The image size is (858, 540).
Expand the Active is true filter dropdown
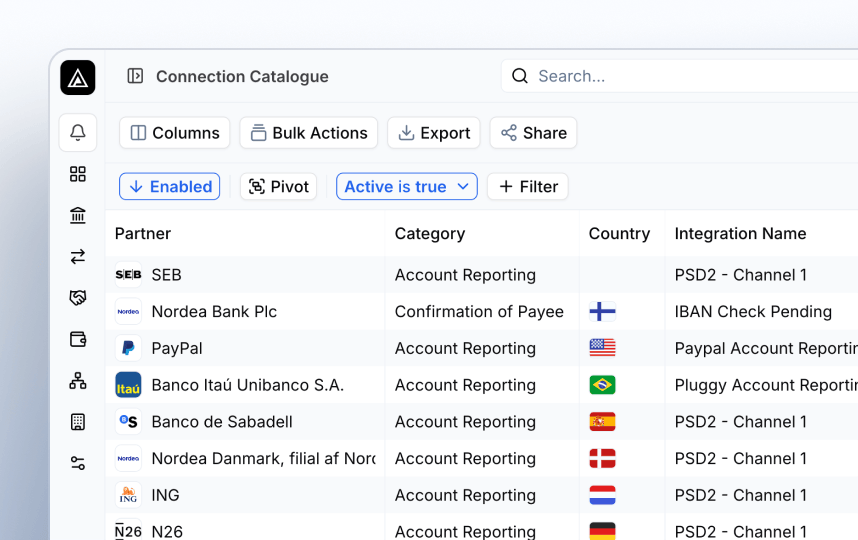point(407,187)
